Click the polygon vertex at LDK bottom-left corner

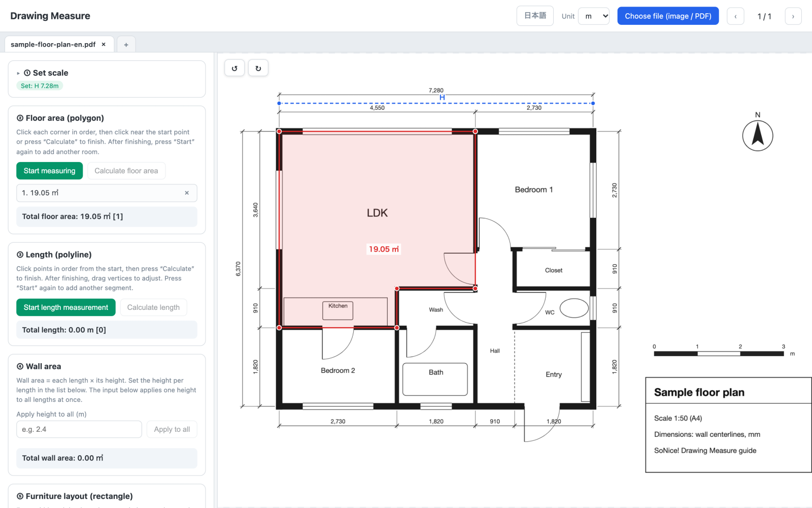279,328
